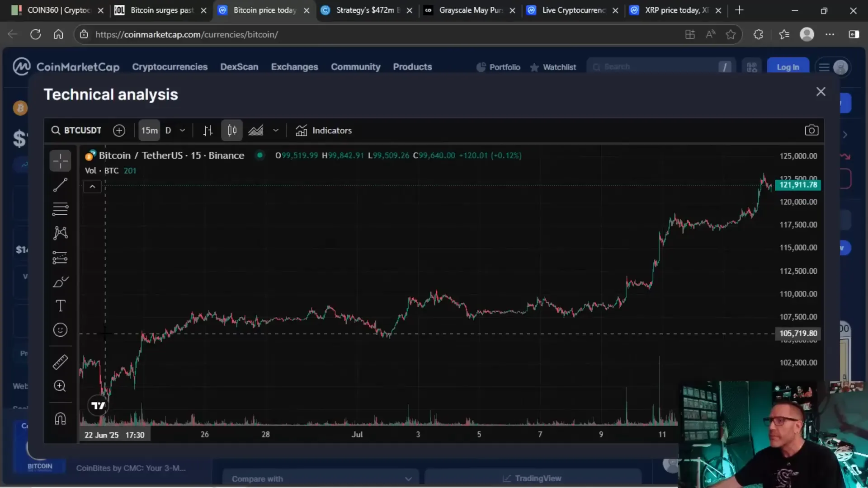Click the TradingView tab below chart
The image size is (868, 488).
point(533,479)
